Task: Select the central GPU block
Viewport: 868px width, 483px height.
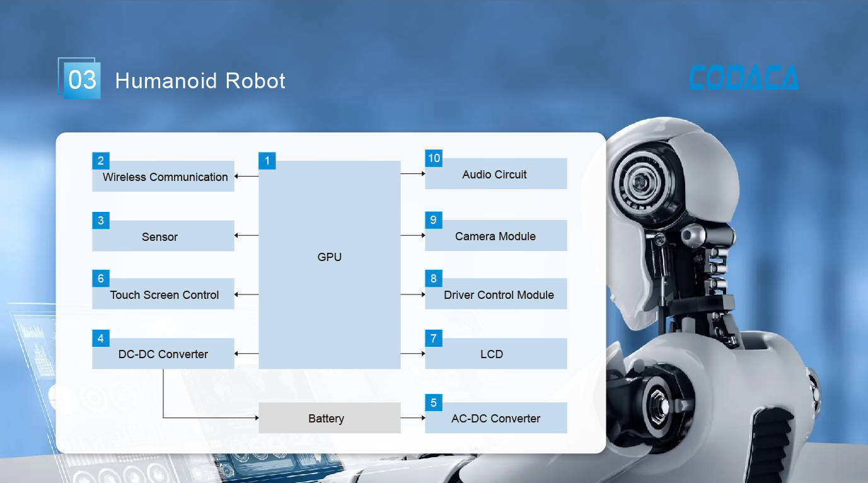Action: coord(329,257)
